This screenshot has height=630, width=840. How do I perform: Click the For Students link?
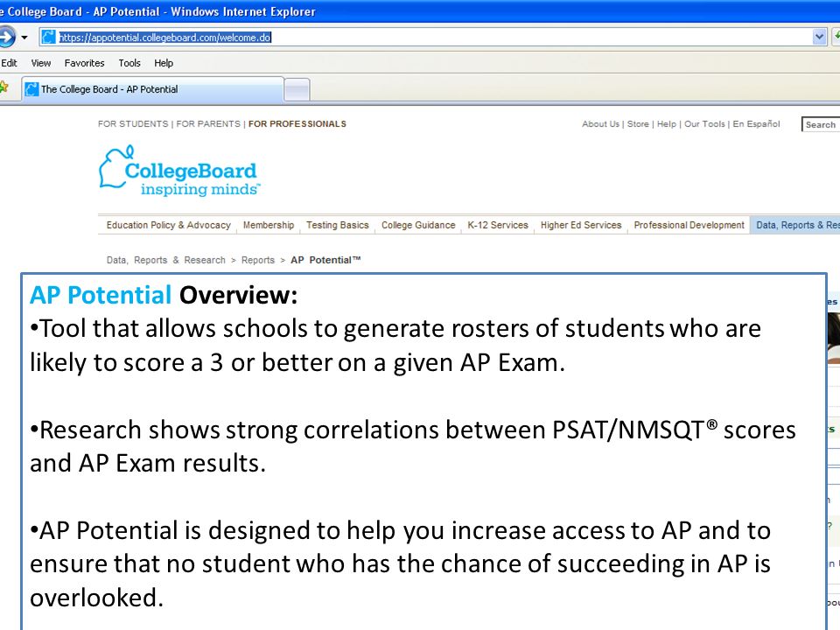click(x=133, y=123)
